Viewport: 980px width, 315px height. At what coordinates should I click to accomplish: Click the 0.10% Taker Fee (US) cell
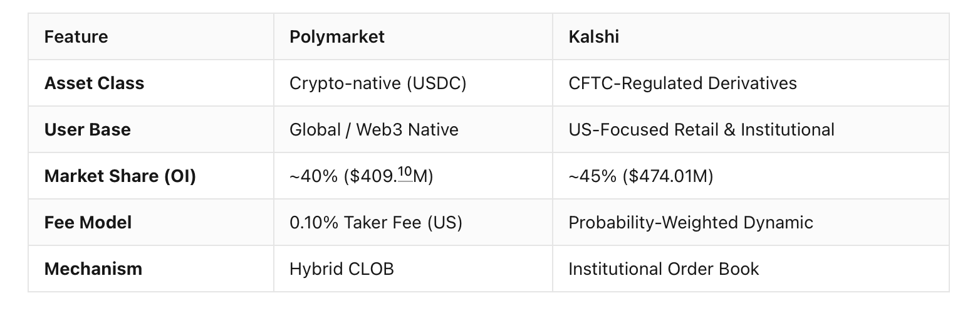coord(376,222)
